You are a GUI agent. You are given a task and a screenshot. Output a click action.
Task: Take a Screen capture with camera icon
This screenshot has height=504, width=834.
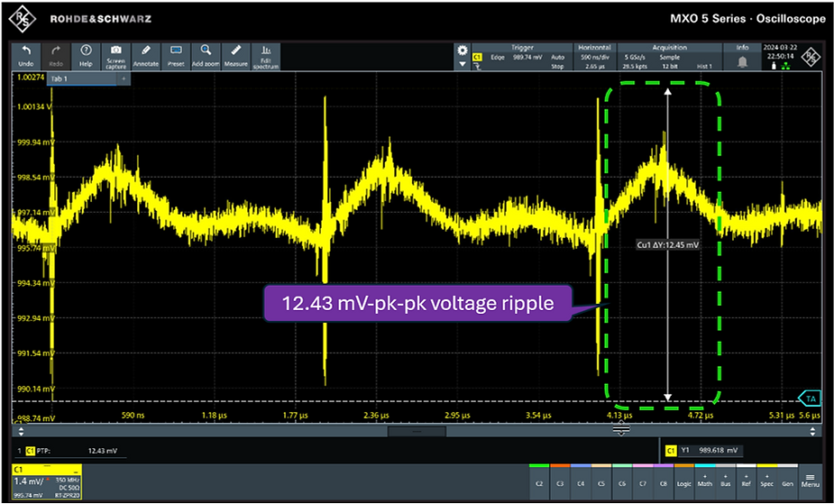point(115,57)
